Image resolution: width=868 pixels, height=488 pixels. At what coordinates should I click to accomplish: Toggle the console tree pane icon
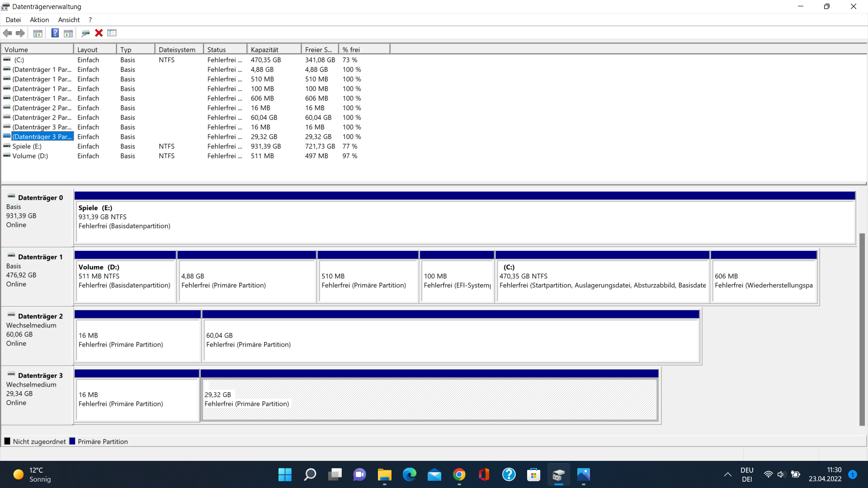(x=38, y=33)
